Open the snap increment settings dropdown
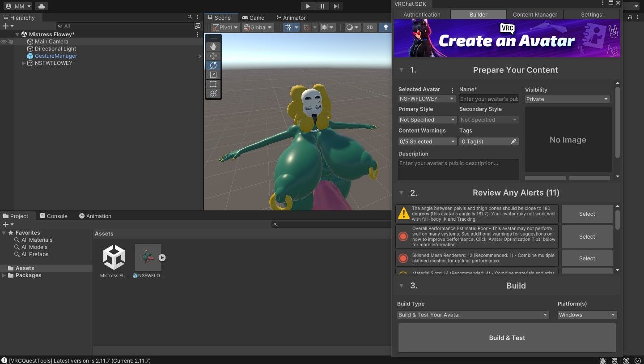 [x=328, y=27]
